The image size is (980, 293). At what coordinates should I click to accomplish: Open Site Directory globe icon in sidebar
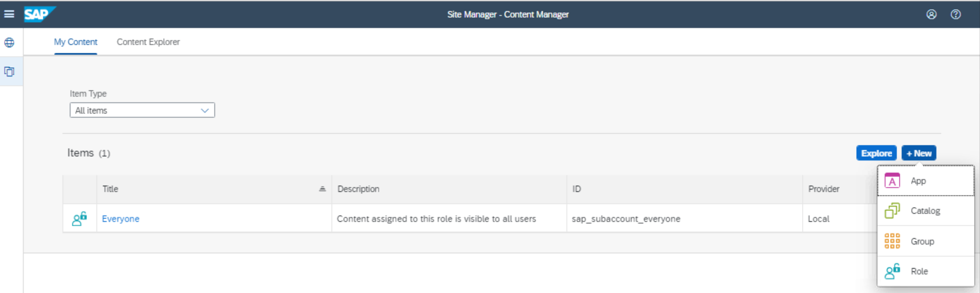(x=10, y=43)
